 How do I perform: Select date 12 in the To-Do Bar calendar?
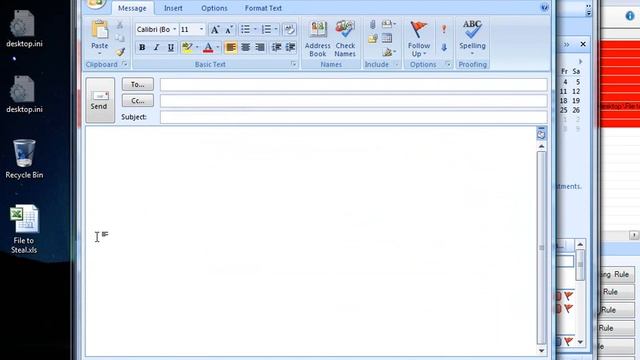576,91
